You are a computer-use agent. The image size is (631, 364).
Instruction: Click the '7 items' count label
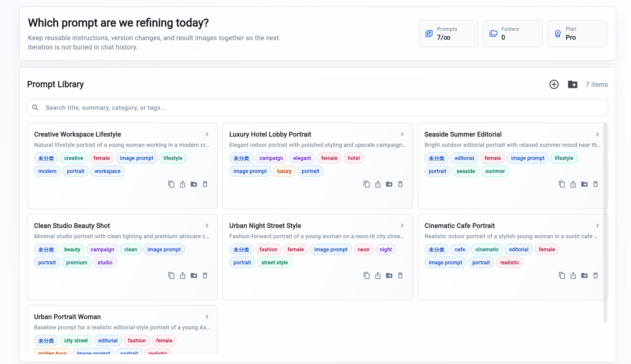coord(597,85)
